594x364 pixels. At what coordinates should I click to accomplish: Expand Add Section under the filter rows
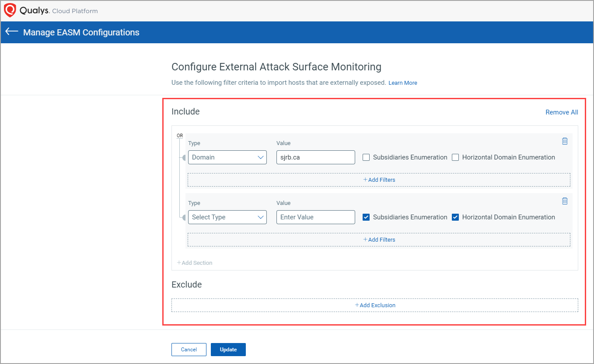tap(194, 263)
